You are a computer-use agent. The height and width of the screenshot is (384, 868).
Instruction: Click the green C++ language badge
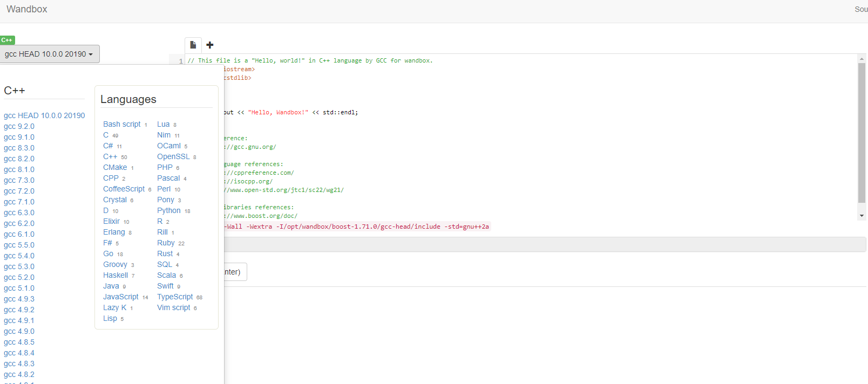[x=7, y=40]
